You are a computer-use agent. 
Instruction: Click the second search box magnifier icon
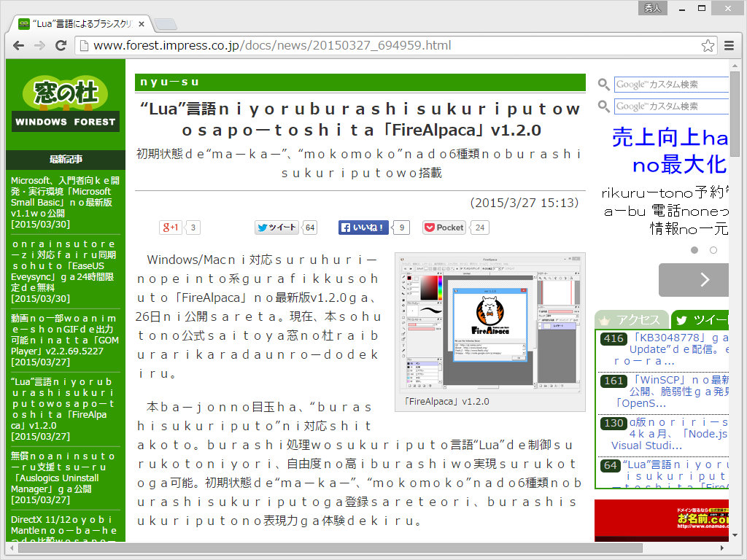point(603,106)
